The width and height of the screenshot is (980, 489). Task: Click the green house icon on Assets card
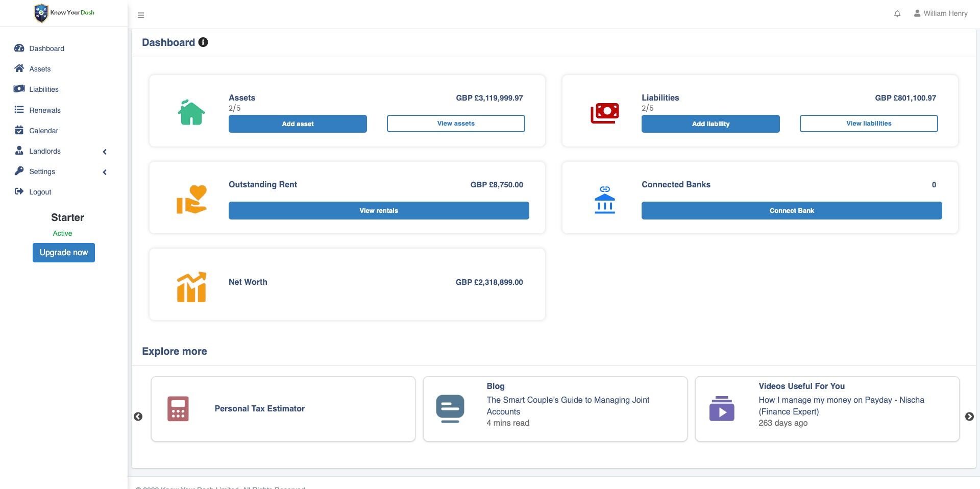[x=191, y=112]
